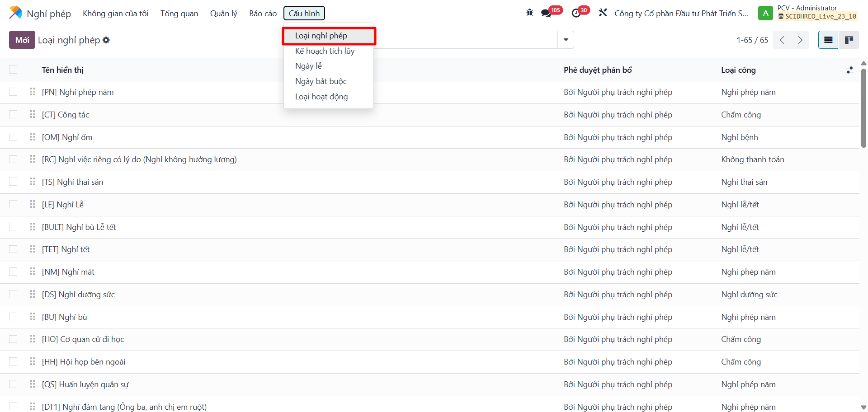
Task: Tick checkbox for [CT] Công tác
Action: point(13,114)
